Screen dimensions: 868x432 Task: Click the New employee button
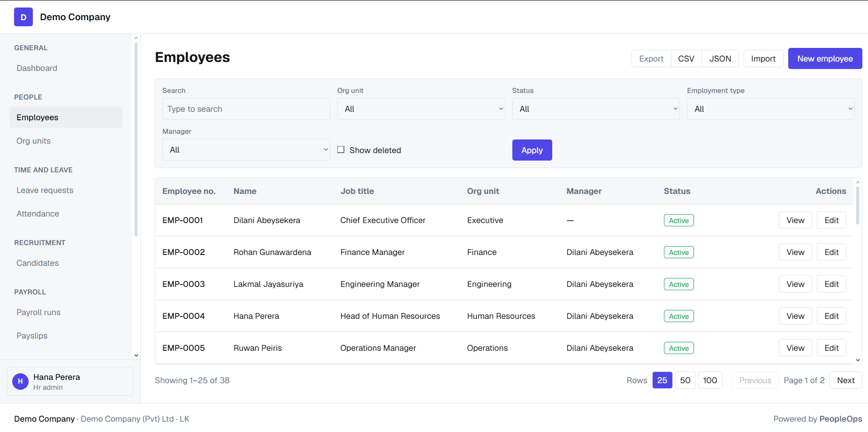825,59
